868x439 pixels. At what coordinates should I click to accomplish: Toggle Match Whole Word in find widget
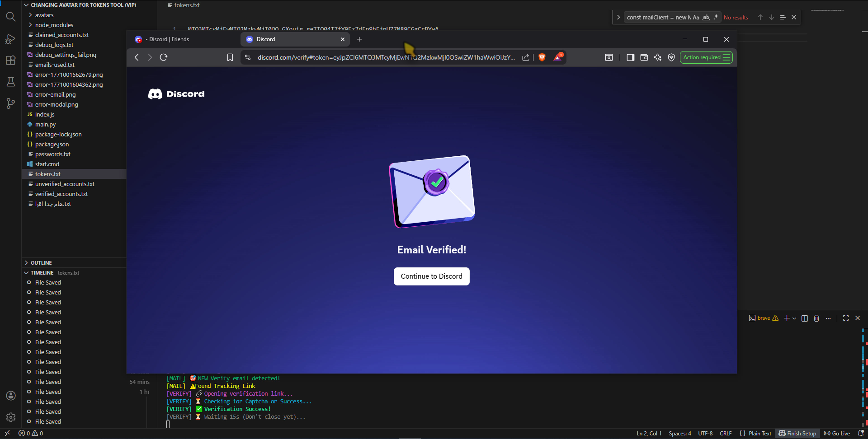[x=706, y=17]
